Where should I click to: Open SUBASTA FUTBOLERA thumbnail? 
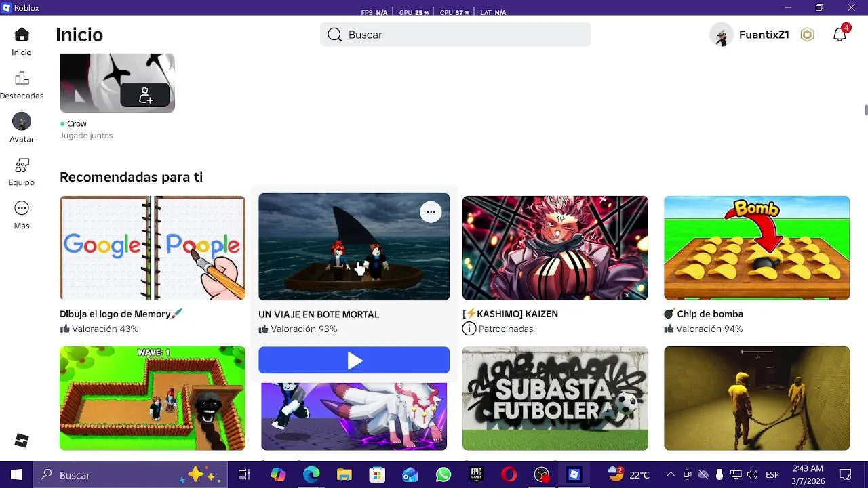pos(555,399)
